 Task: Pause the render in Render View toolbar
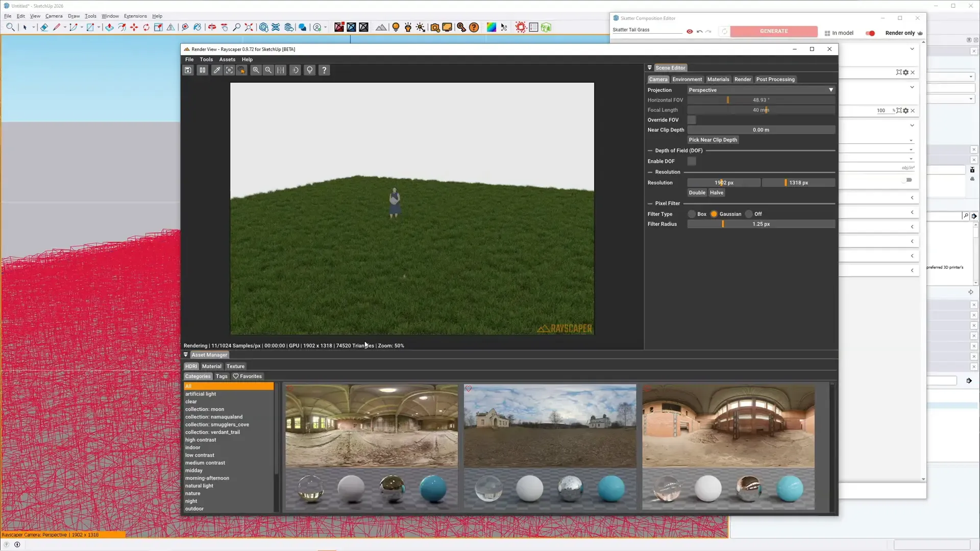tap(203, 70)
